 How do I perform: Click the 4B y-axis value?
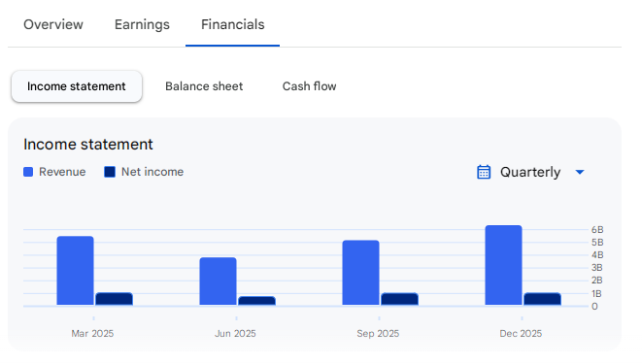(597, 255)
